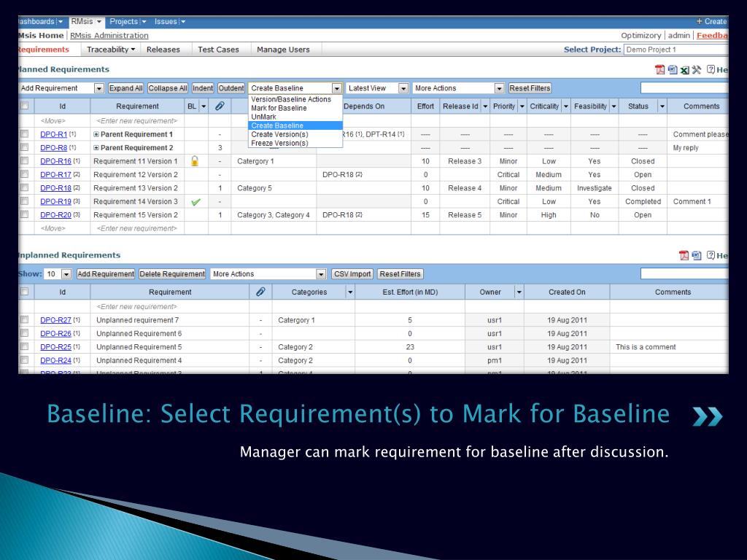Click the lock icon on Requirement 11 row
This screenshot has width=747, height=560.
(x=194, y=161)
